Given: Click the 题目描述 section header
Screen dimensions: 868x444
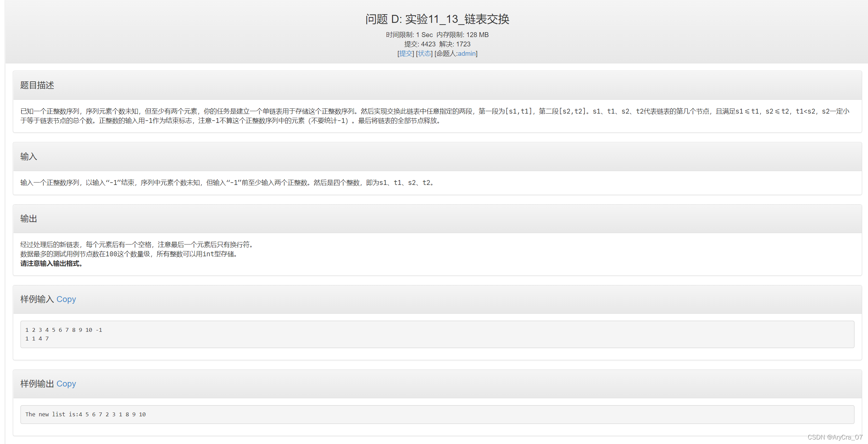Looking at the screenshot, I should pyautogui.click(x=37, y=85).
